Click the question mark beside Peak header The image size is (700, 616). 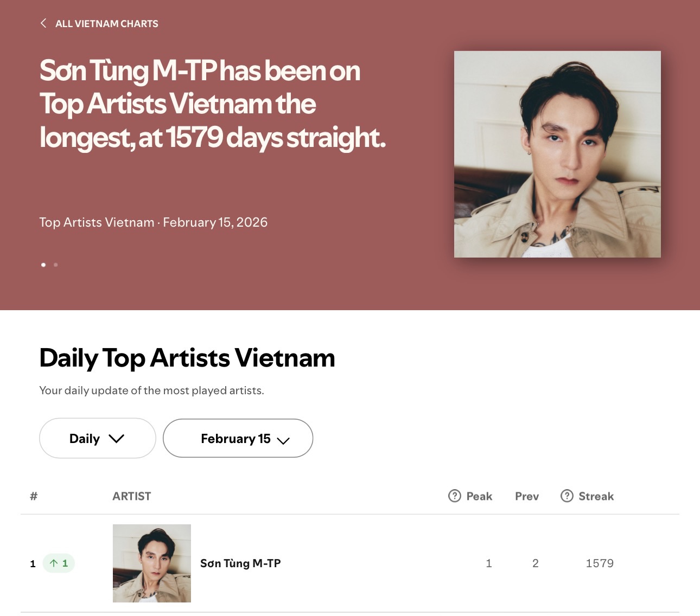pyautogui.click(x=454, y=496)
